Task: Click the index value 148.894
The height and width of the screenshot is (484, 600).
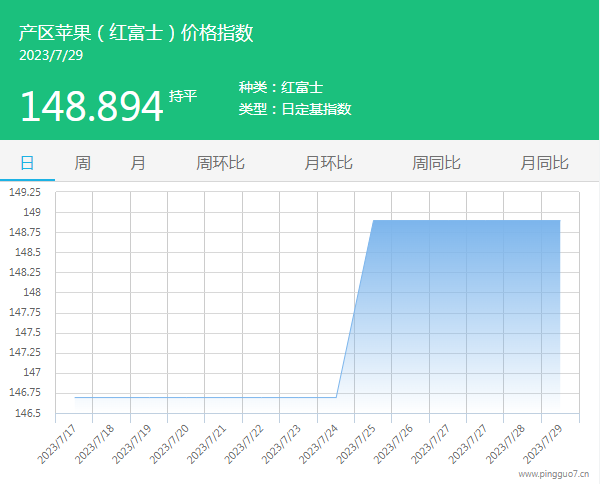Action: click(91, 106)
